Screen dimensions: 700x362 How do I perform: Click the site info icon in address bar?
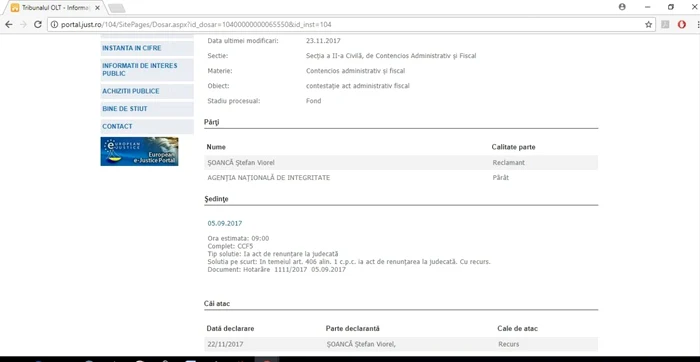[54, 25]
